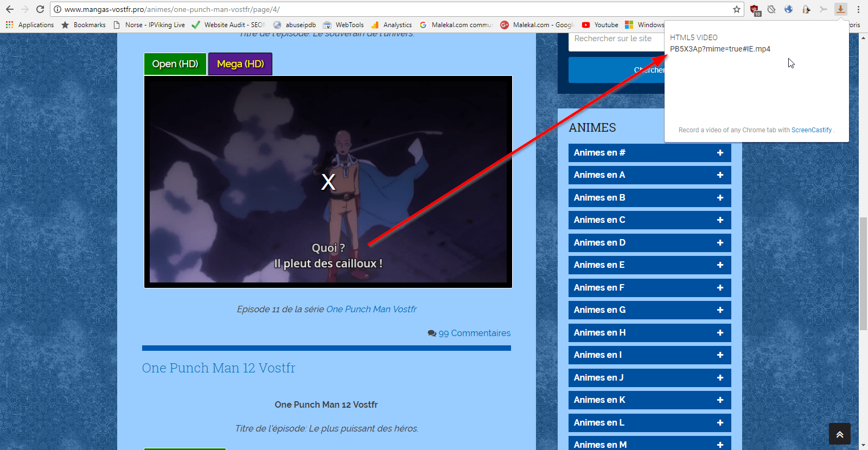Expand the Animes en L section
The image size is (868, 450).
650,423
